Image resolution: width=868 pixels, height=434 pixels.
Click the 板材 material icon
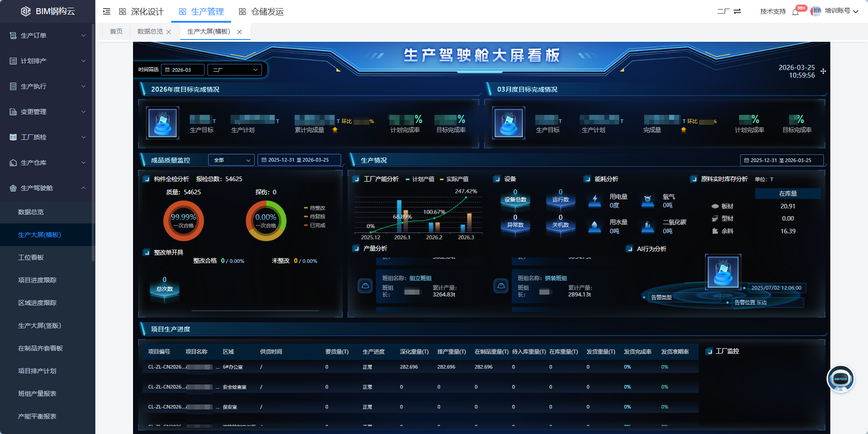(x=715, y=206)
